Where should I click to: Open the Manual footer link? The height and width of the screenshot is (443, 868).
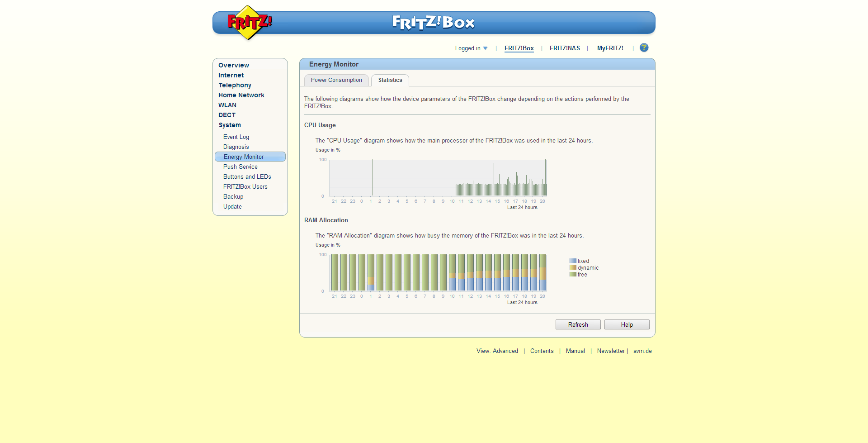[x=575, y=351]
